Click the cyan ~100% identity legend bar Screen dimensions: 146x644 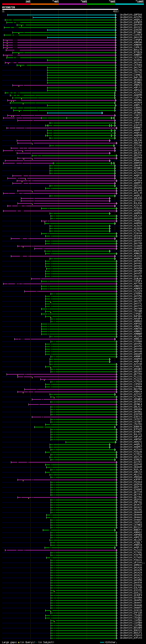130,4
